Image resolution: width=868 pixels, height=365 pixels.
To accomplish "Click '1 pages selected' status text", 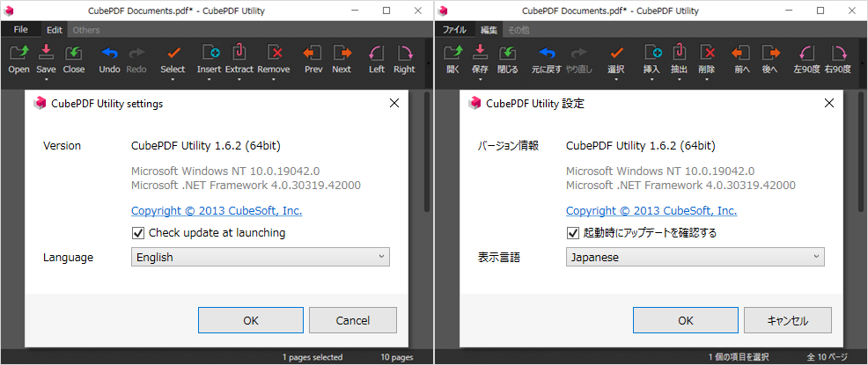I will click(x=313, y=357).
